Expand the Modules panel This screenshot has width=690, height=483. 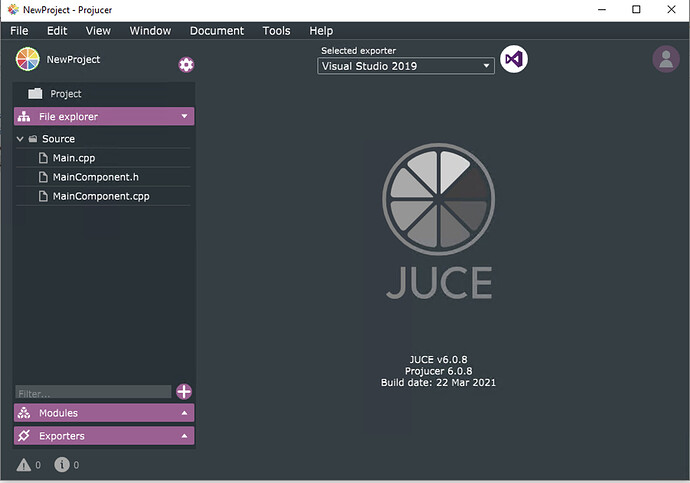[104, 413]
